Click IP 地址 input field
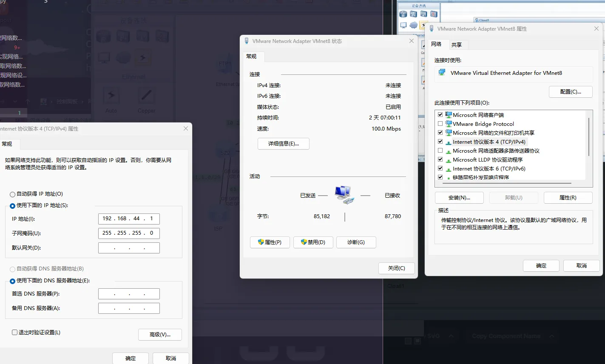 129,219
